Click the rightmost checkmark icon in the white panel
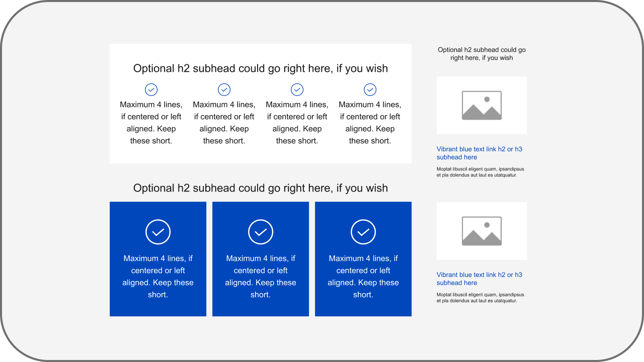644x362 pixels. (370, 89)
